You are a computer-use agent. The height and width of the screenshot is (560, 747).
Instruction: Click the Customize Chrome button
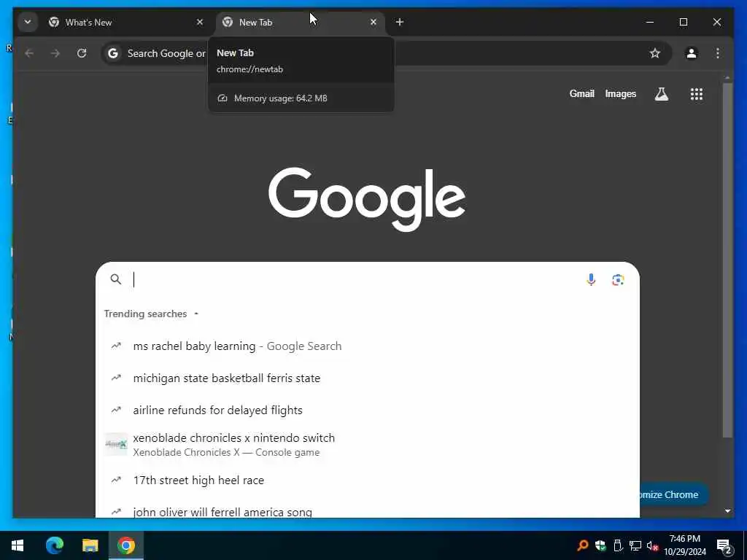pyautogui.click(x=673, y=495)
